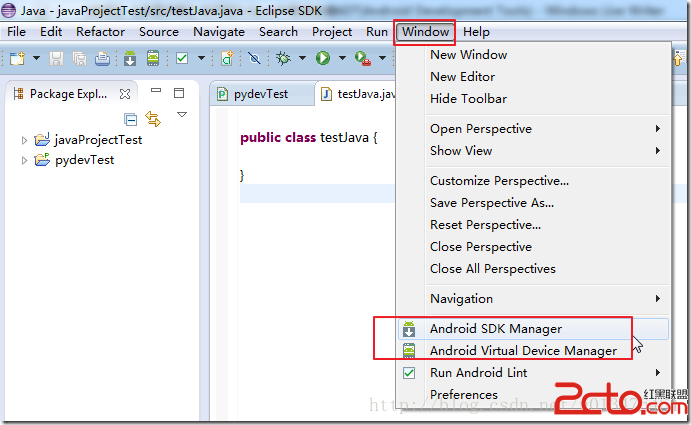Image resolution: width=691 pixels, height=425 pixels.
Task: Open the Run dropdown arrow
Action: point(342,58)
